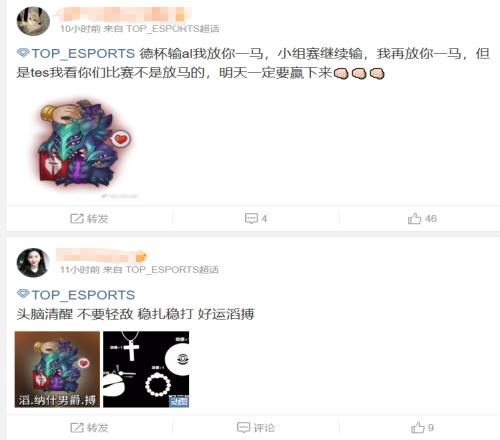Open the black cross necklace image thumbnail
Screen dimensions: 500x440
tap(146, 369)
